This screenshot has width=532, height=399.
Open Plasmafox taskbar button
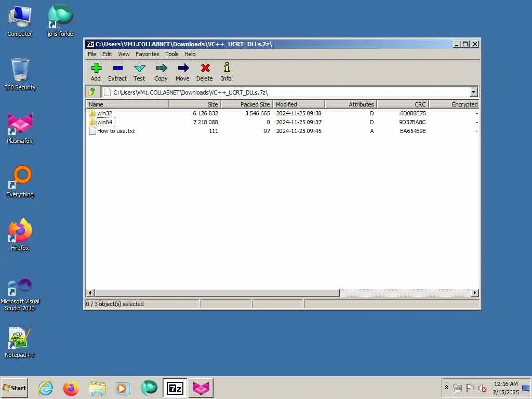pos(201,388)
